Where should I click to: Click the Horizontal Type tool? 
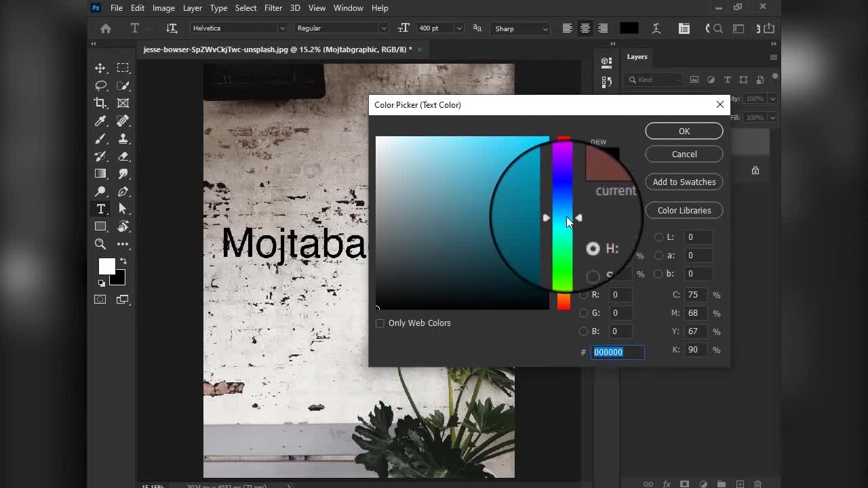[100, 209]
